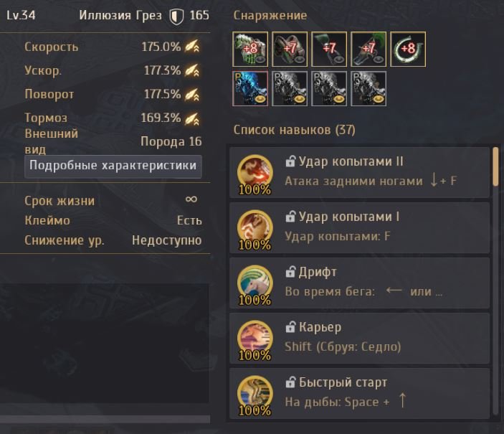Click the Список навыков (37) header
This screenshot has width=504, height=434.
click(x=295, y=130)
